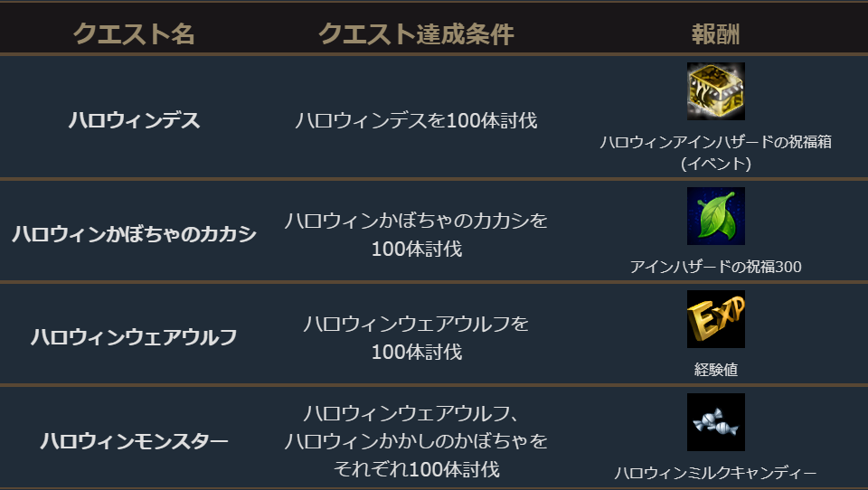The width and height of the screenshot is (868, 490).
Task: Click the green leaf blessing icon
Action: [x=715, y=216]
